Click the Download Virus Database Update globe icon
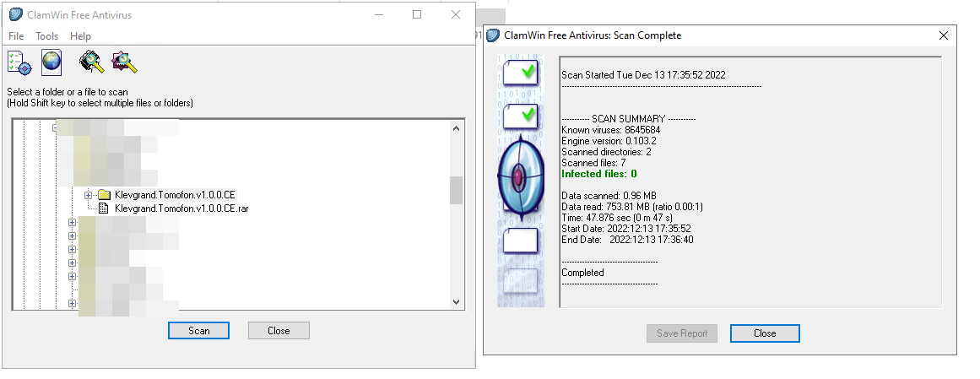 [x=51, y=62]
